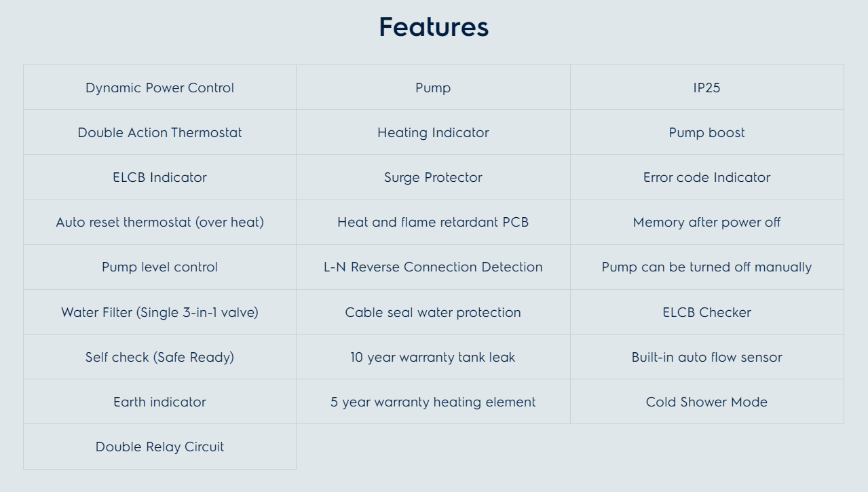Select Heat and flame retardant PCB
Screen dimensions: 868x492
pyautogui.click(x=433, y=223)
